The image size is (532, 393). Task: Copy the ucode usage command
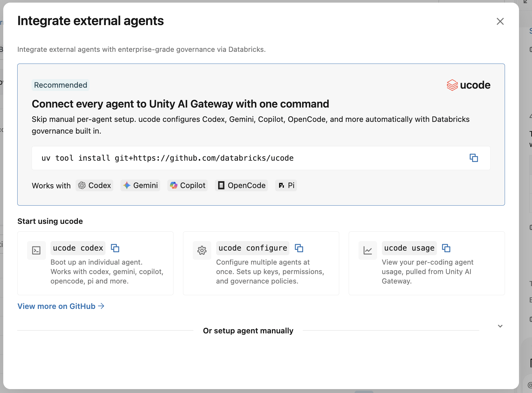tap(446, 248)
